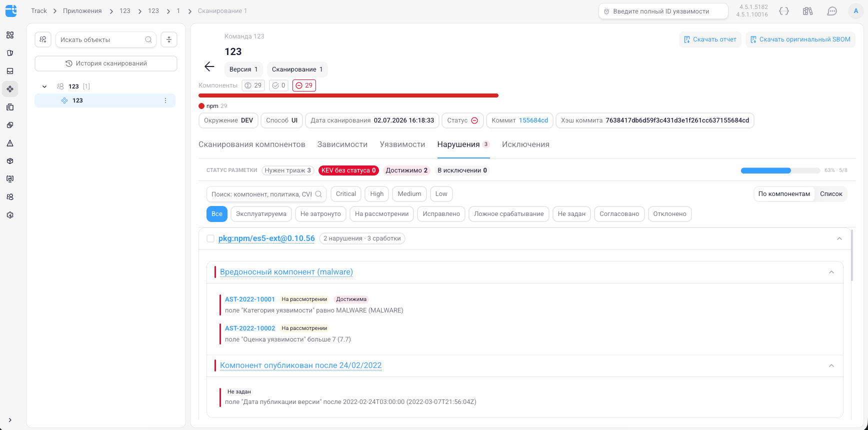
Task: Open the highlighted applications icon in the sidebar
Action: click(10, 89)
